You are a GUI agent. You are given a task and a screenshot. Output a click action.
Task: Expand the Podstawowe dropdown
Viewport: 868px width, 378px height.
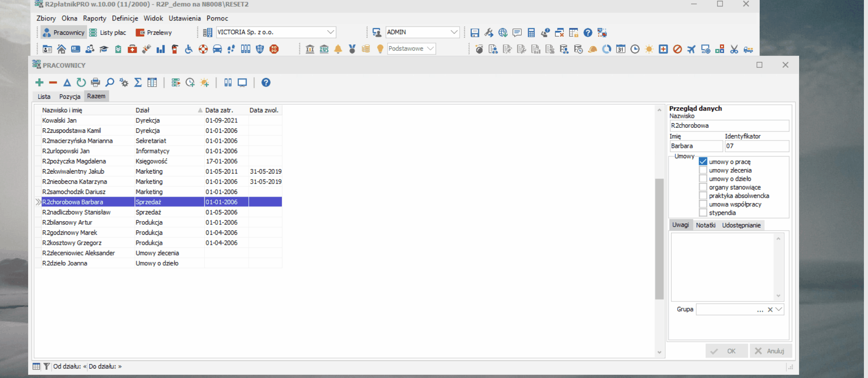point(431,48)
